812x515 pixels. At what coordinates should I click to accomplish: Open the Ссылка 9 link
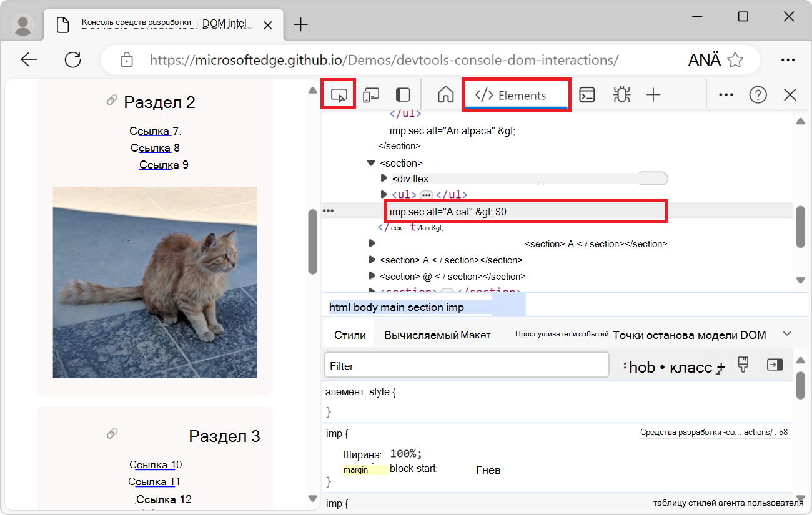[164, 165]
